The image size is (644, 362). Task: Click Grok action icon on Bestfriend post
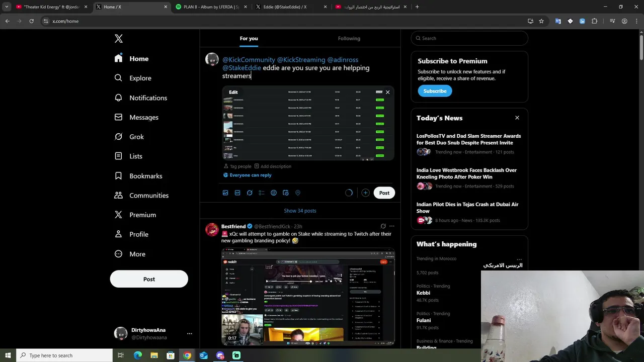[x=383, y=226]
